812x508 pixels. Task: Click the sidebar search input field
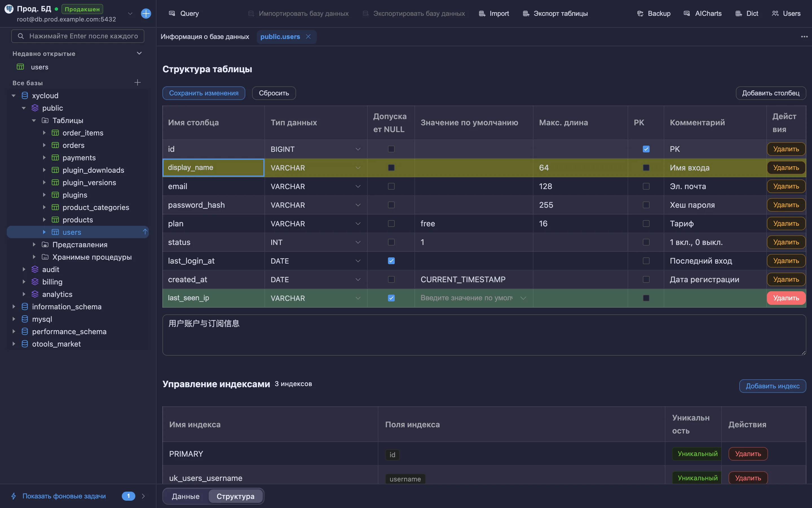[x=78, y=36]
